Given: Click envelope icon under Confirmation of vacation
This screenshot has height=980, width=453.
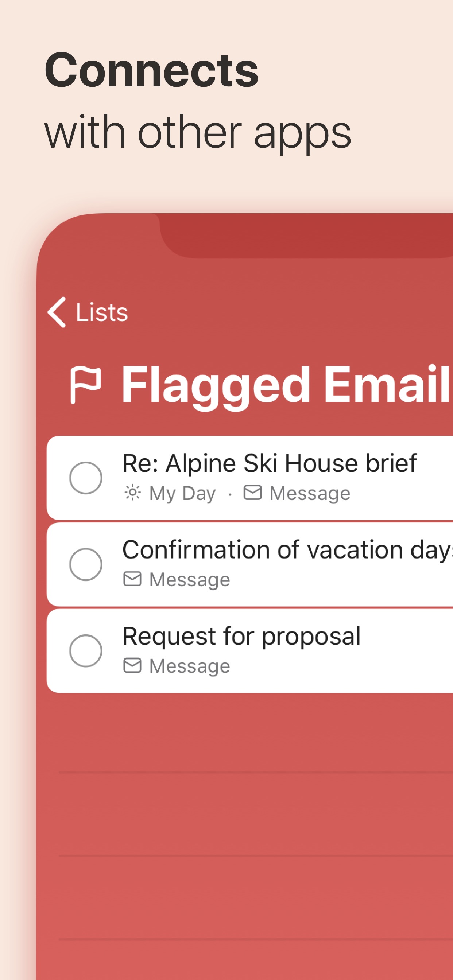Looking at the screenshot, I should (x=132, y=579).
